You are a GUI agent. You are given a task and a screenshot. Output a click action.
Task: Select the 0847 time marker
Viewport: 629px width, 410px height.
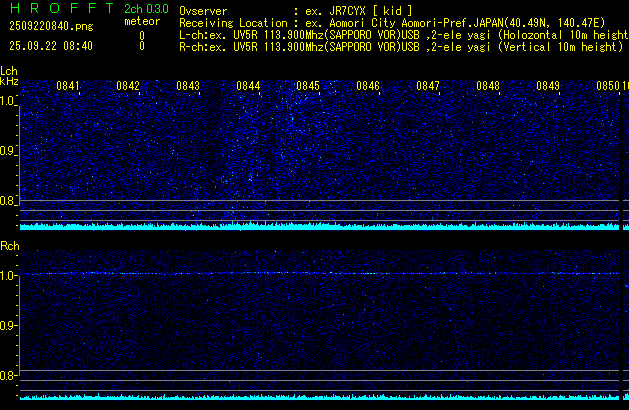[428, 86]
